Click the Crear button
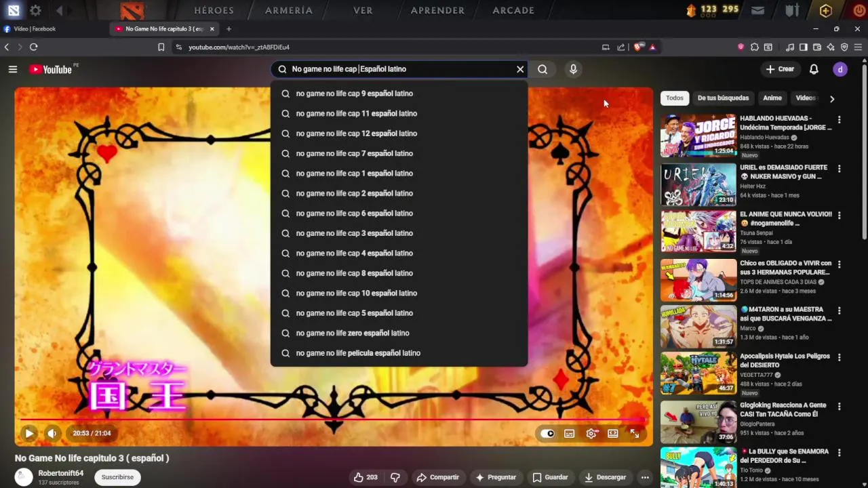 [780, 69]
